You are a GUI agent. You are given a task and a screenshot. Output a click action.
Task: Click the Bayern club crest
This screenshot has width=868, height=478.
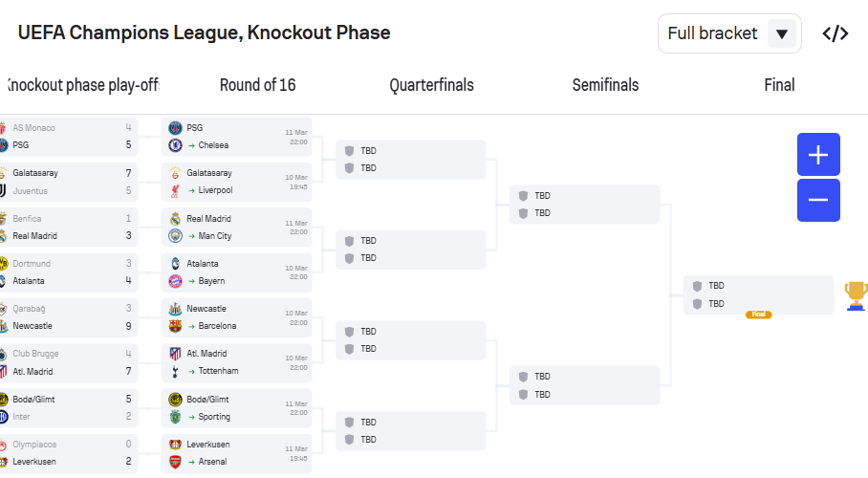click(x=175, y=281)
